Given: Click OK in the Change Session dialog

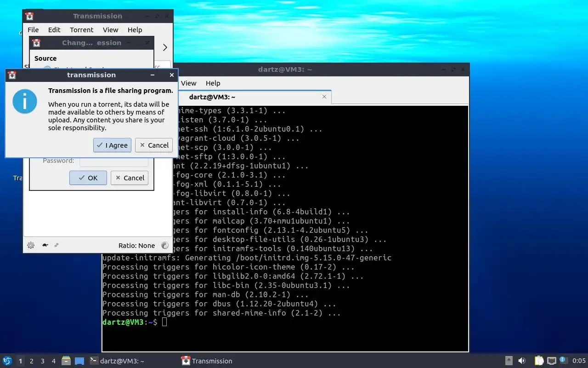Looking at the screenshot, I should [x=88, y=178].
